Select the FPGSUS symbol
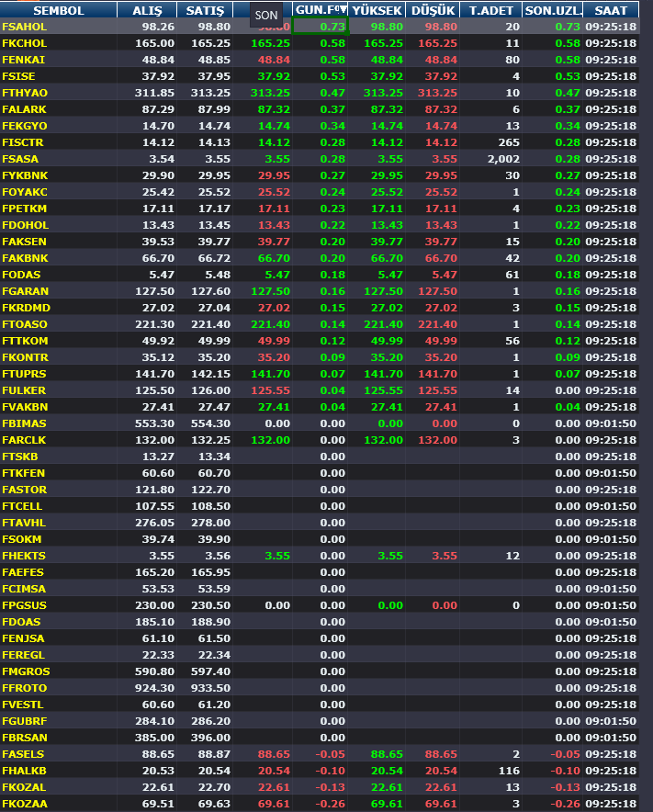 pos(25,606)
